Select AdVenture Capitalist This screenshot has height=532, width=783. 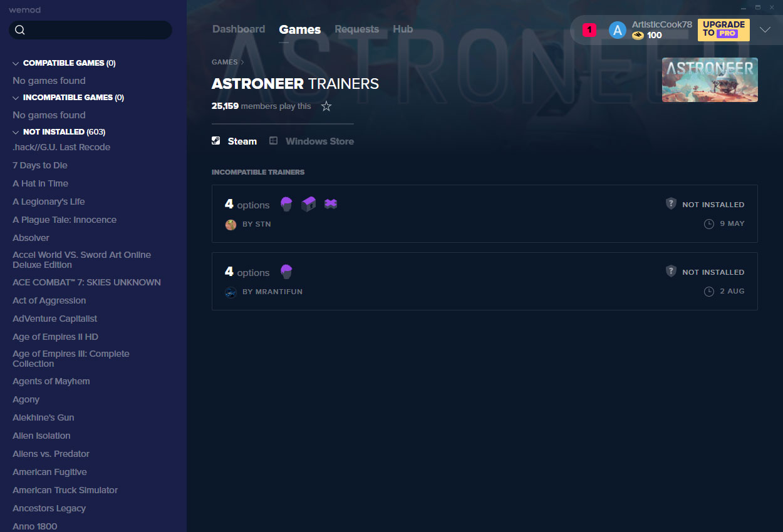tap(55, 319)
